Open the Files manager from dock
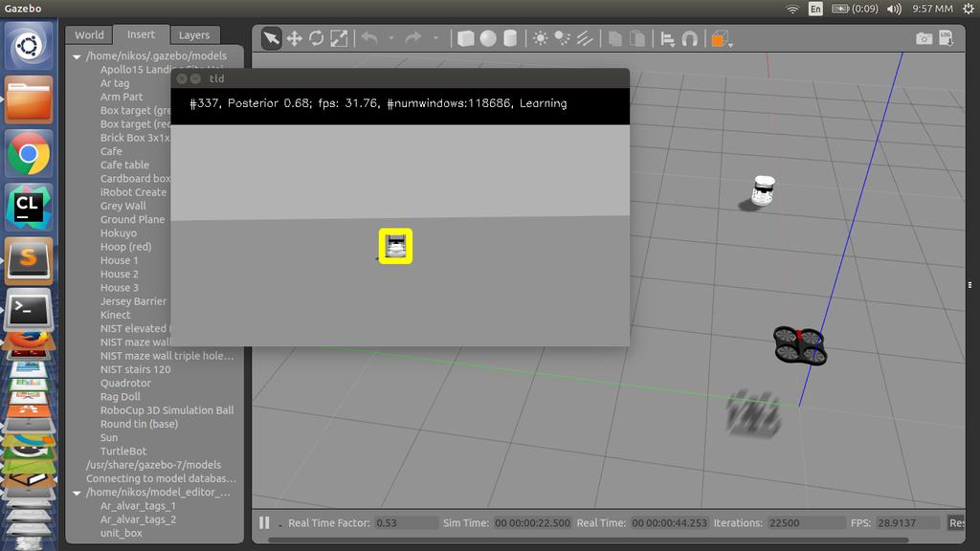Screen dimensions: 980x551 (28, 99)
